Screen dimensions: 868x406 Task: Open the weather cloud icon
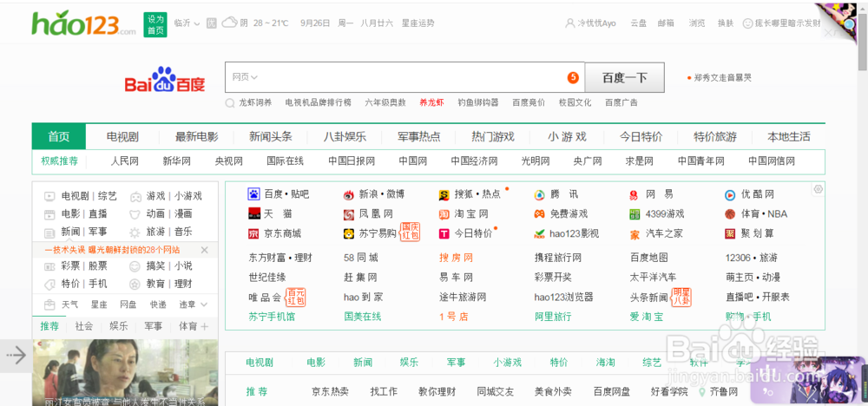pyautogui.click(x=229, y=23)
